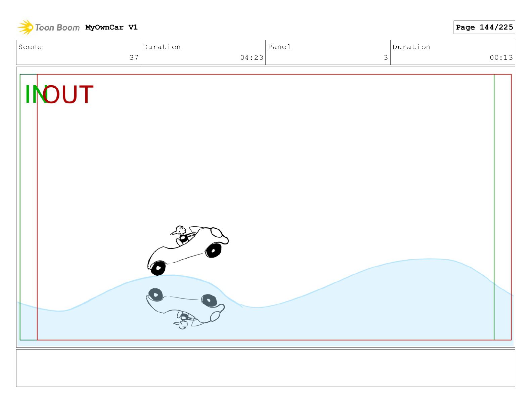The width and height of the screenshot is (532, 411).
Task: Click the Panel header label
Action: (x=279, y=47)
